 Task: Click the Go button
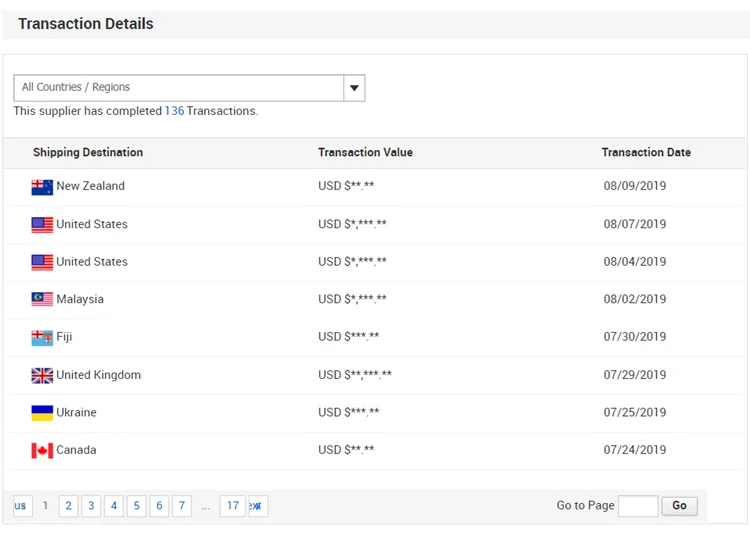679,506
